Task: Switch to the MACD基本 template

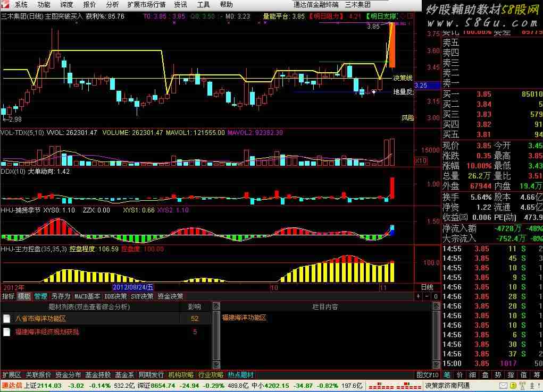Action: 87,296
